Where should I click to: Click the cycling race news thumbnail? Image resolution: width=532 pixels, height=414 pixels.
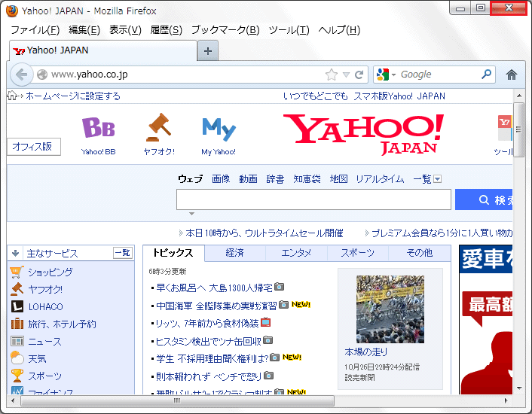pos(390,309)
